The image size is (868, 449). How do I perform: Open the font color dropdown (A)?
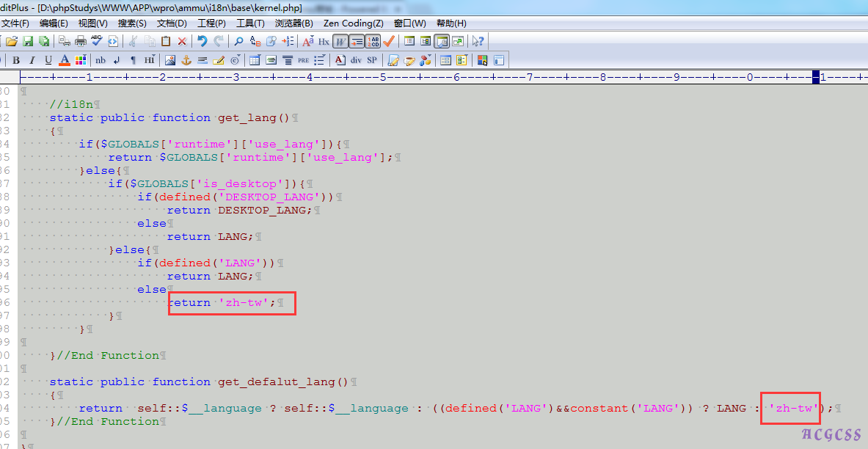point(65,60)
